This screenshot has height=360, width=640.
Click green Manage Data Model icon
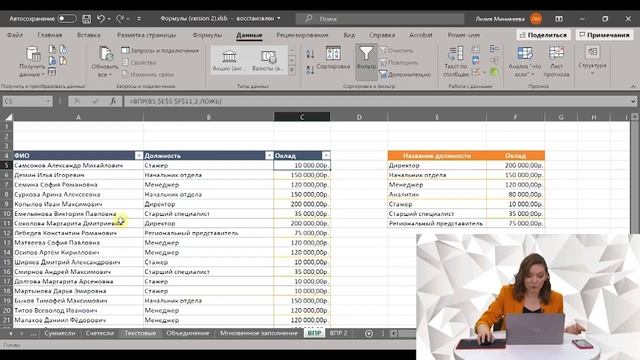[x=494, y=72]
